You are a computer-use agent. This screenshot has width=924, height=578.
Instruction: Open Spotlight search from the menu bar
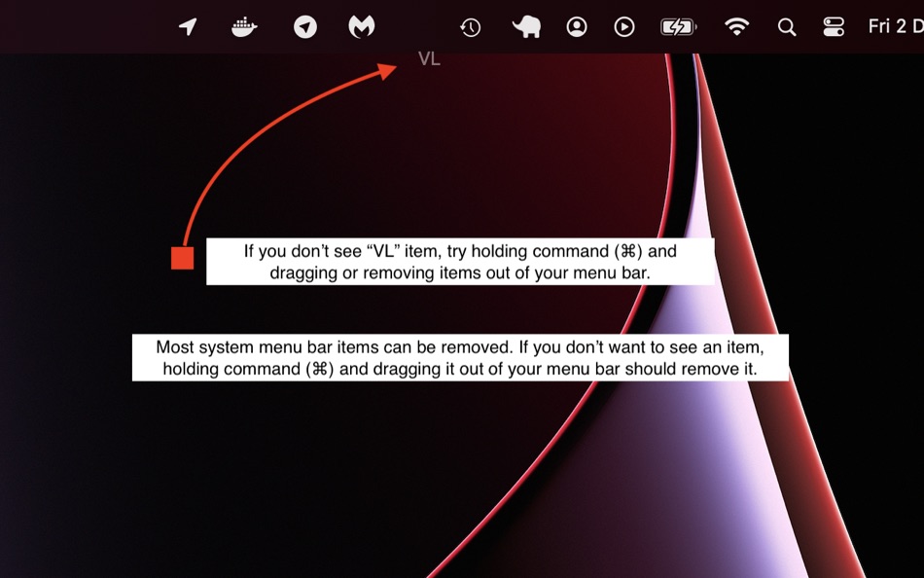click(x=786, y=26)
